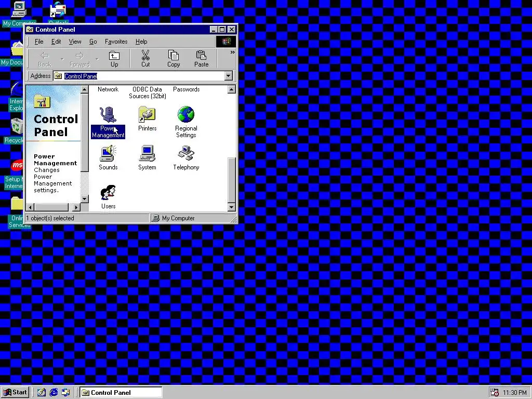
Task: Click the Passwords item label
Action: [x=187, y=89]
